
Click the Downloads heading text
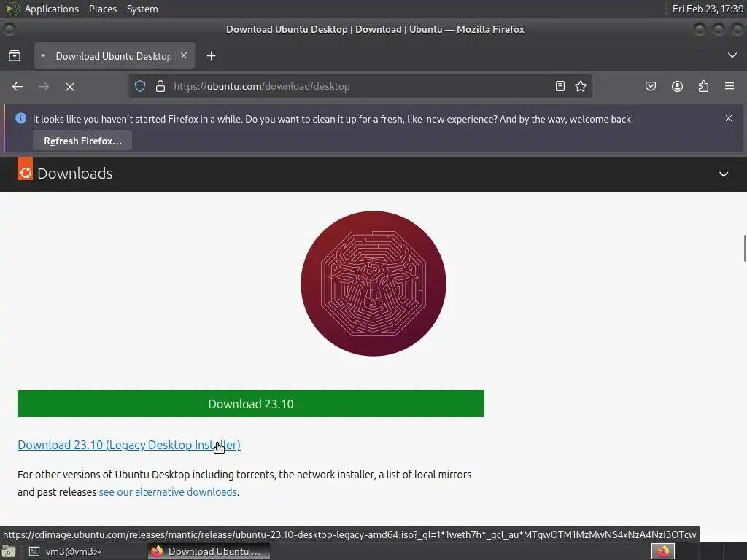pos(75,174)
